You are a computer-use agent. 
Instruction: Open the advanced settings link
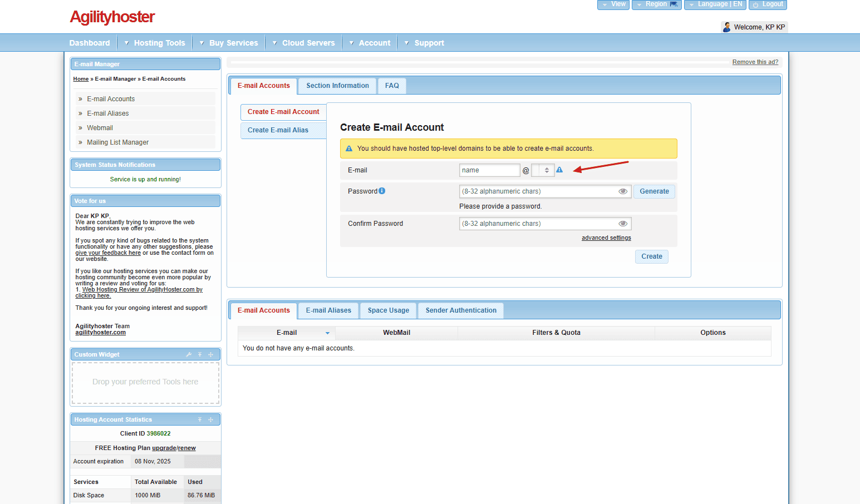(606, 238)
